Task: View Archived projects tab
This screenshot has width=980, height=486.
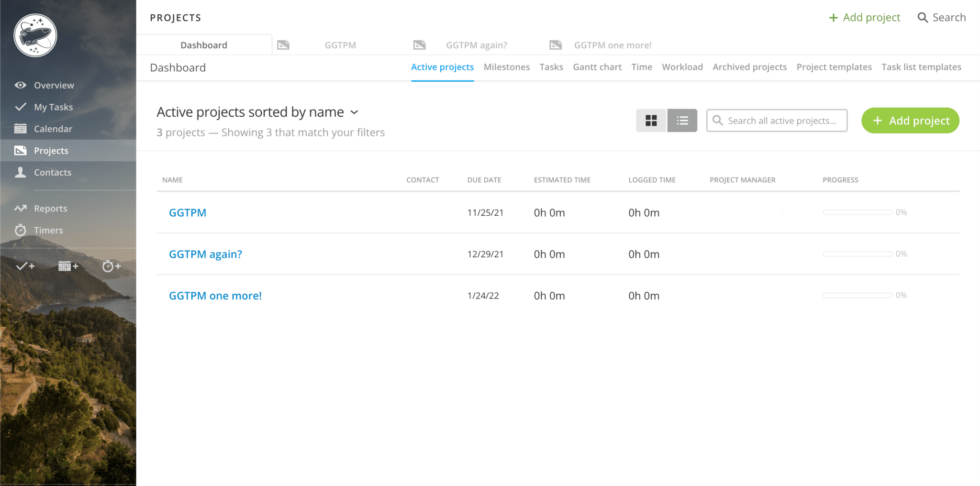Action: 749,67
